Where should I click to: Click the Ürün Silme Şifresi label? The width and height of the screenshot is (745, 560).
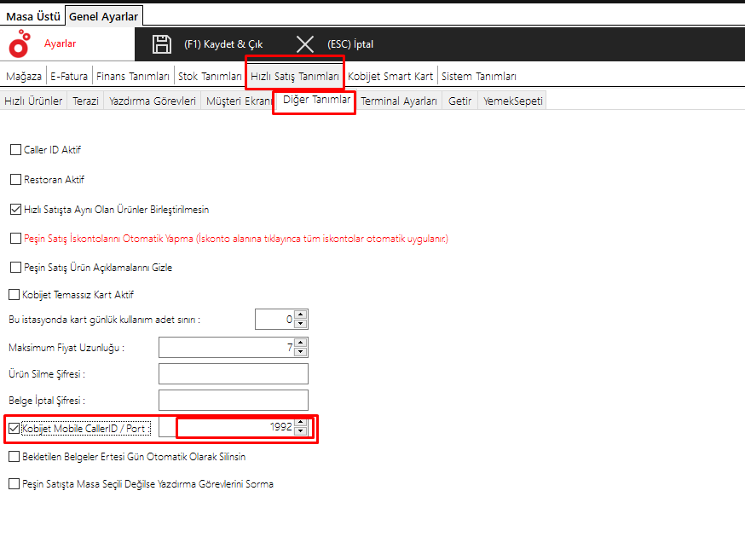pyautogui.click(x=47, y=374)
